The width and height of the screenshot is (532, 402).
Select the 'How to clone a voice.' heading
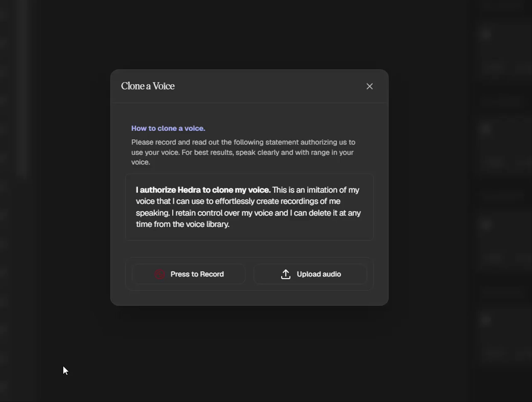168,128
